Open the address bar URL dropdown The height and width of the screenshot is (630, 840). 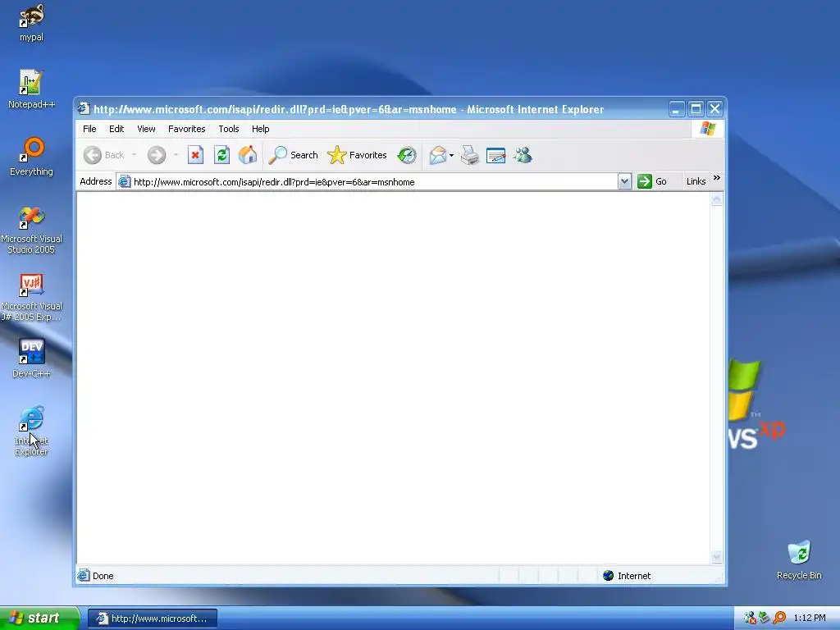(x=624, y=181)
